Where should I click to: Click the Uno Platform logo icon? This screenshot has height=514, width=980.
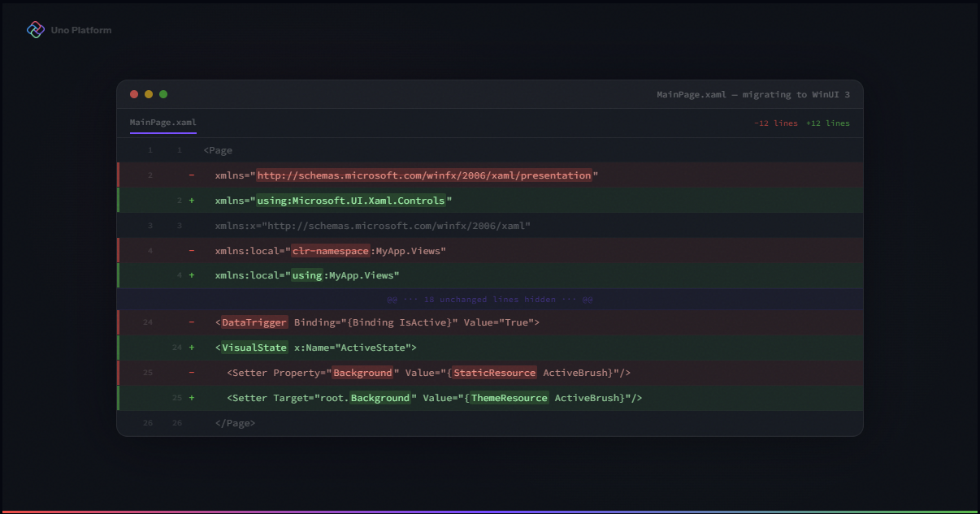(36, 30)
